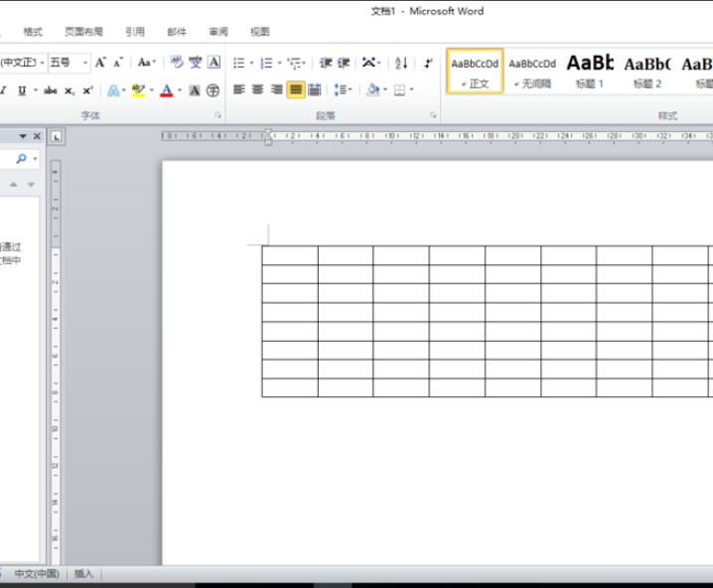Apply Subscript formatting
This screenshot has width=713, height=588.
click(x=69, y=91)
